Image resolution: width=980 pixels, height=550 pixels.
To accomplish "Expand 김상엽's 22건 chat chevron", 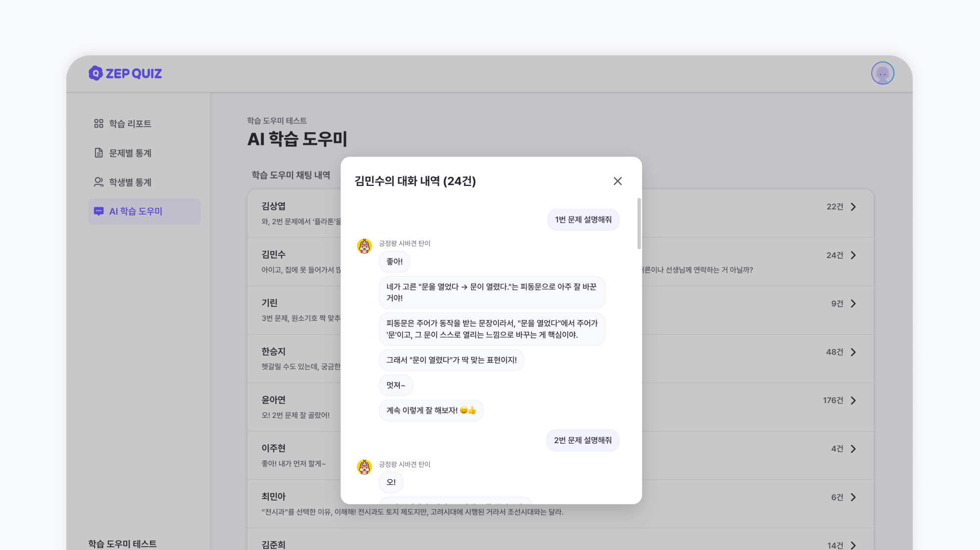I will [853, 207].
